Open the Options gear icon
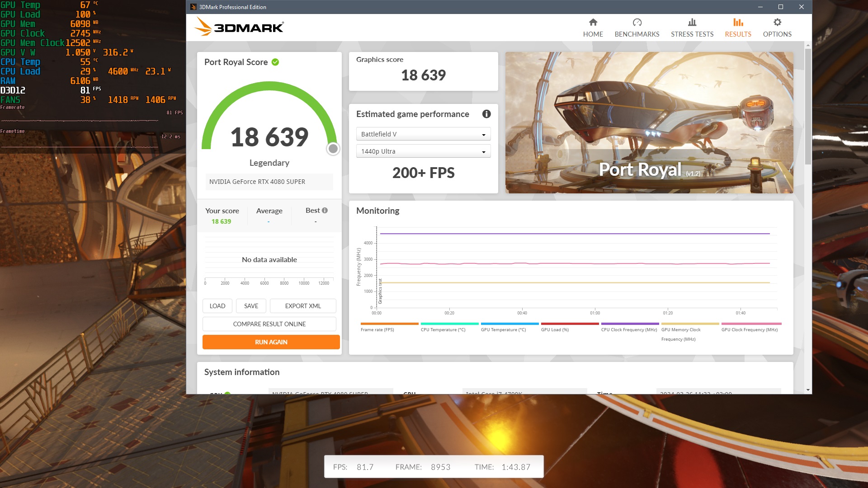 [x=777, y=23]
